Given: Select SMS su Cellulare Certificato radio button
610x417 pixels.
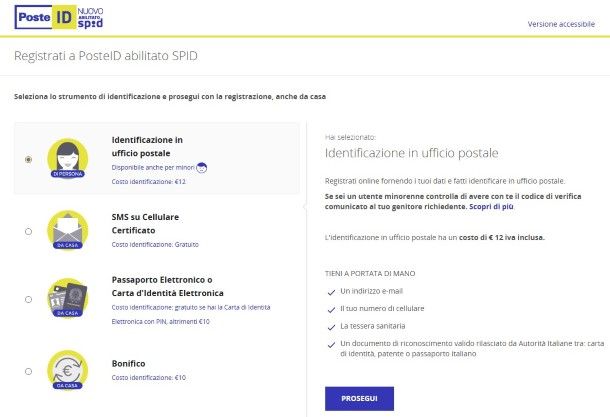Looking at the screenshot, I should click(x=28, y=231).
